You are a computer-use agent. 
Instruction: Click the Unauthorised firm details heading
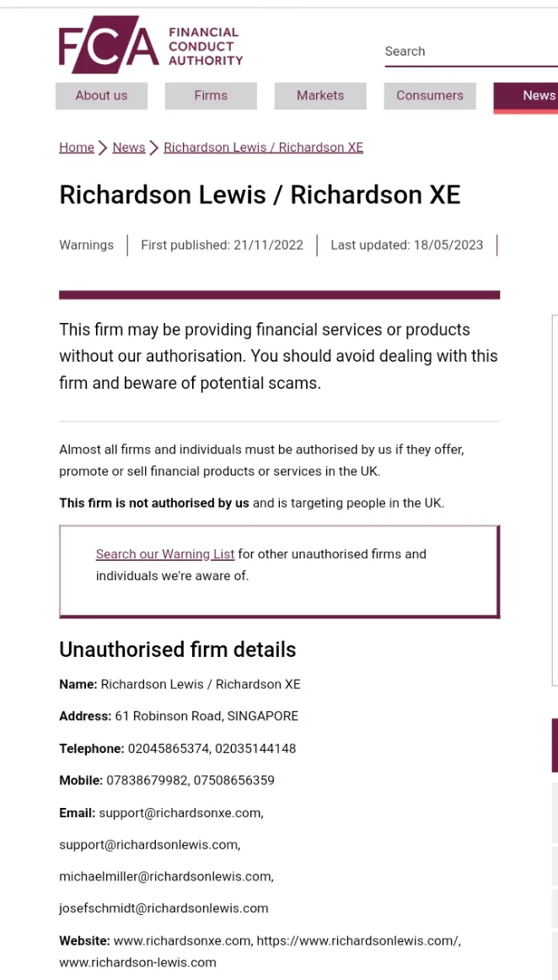(178, 649)
